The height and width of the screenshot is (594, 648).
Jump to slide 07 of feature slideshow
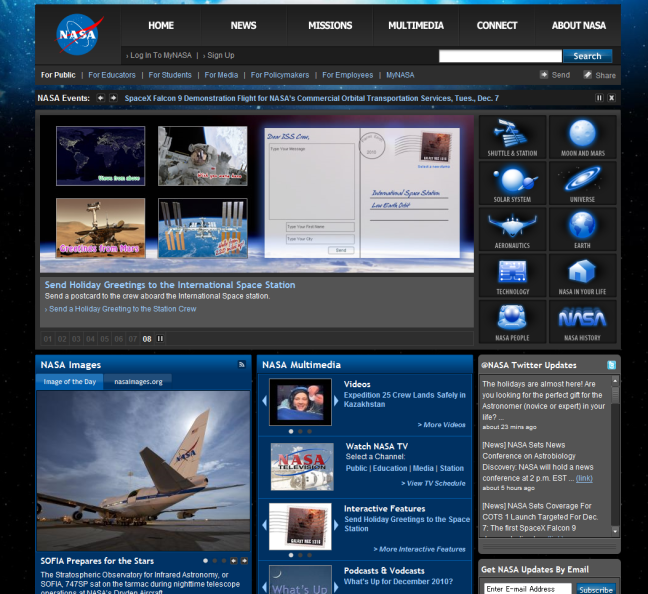pos(133,339)
